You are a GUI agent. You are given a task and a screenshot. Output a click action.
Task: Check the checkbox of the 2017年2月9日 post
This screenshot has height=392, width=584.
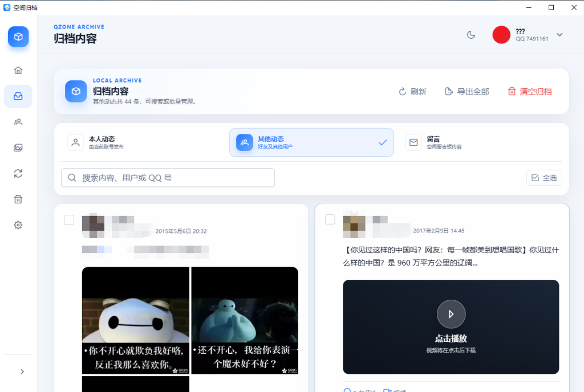click(330, 219)
